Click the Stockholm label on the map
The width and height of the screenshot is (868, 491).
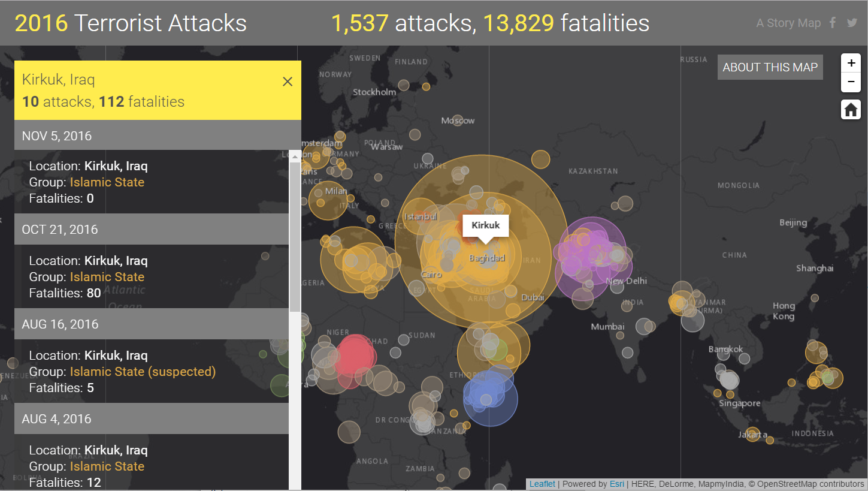[x=374, y=92]
